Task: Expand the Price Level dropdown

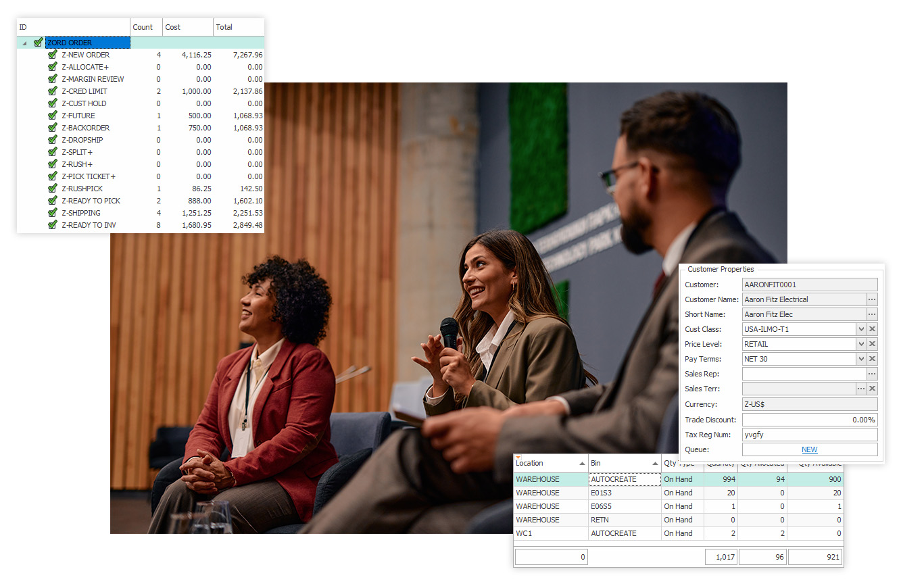Action: [860, 344]
